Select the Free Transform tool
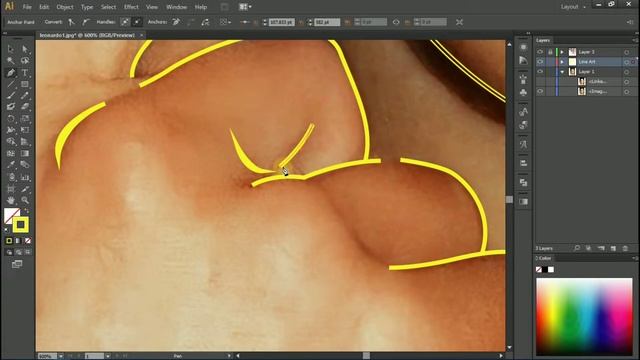This screenshot has width=640, height=360. [x=25, y=130]
